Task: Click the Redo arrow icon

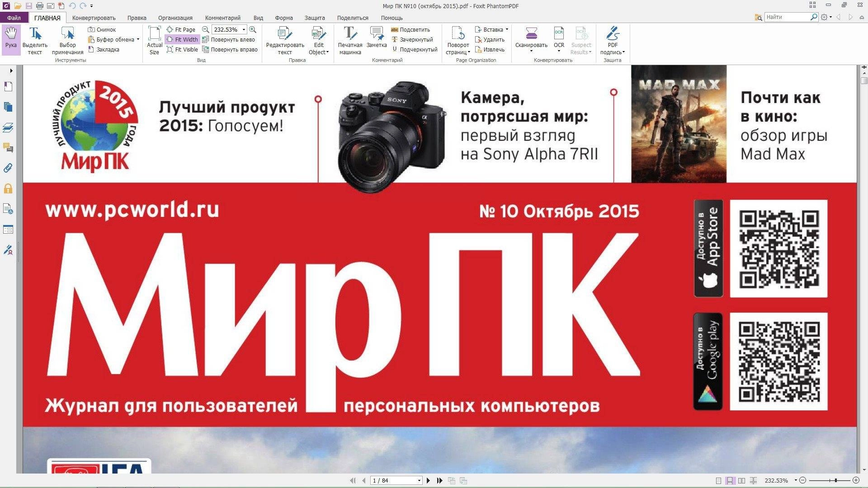Action: pos(83,6)
